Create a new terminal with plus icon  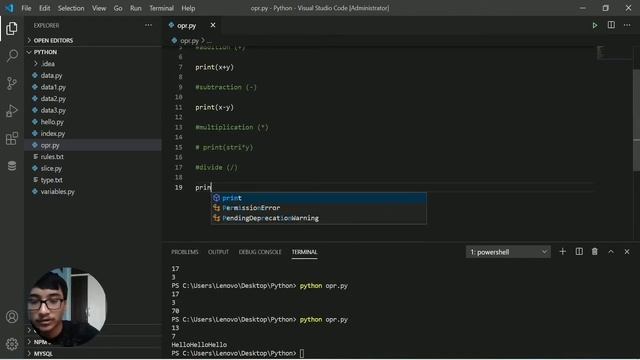coord(562,252)
